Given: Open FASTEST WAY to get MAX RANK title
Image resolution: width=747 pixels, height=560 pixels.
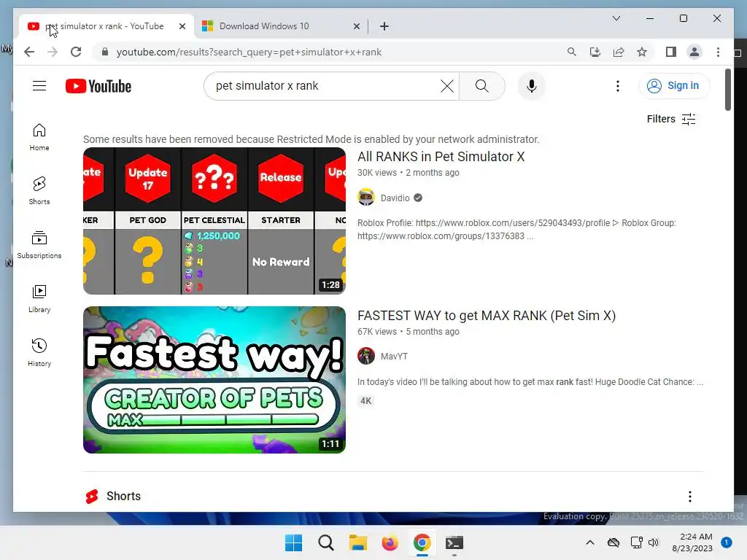Looking at the screenshot, I should 487,316.
